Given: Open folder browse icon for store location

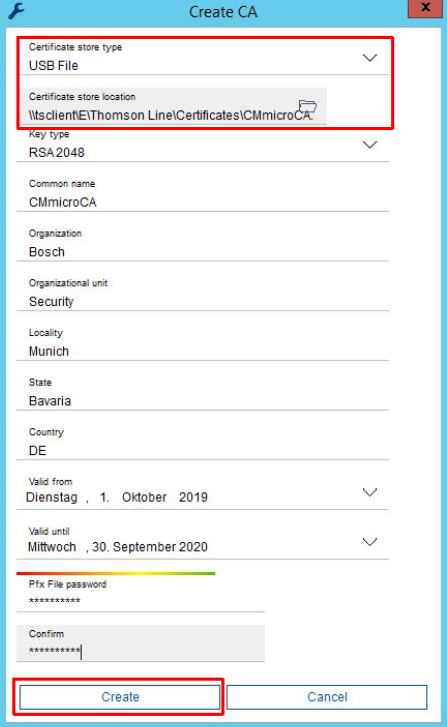Looking at the screenshot, I should click(x=307, y=106).
